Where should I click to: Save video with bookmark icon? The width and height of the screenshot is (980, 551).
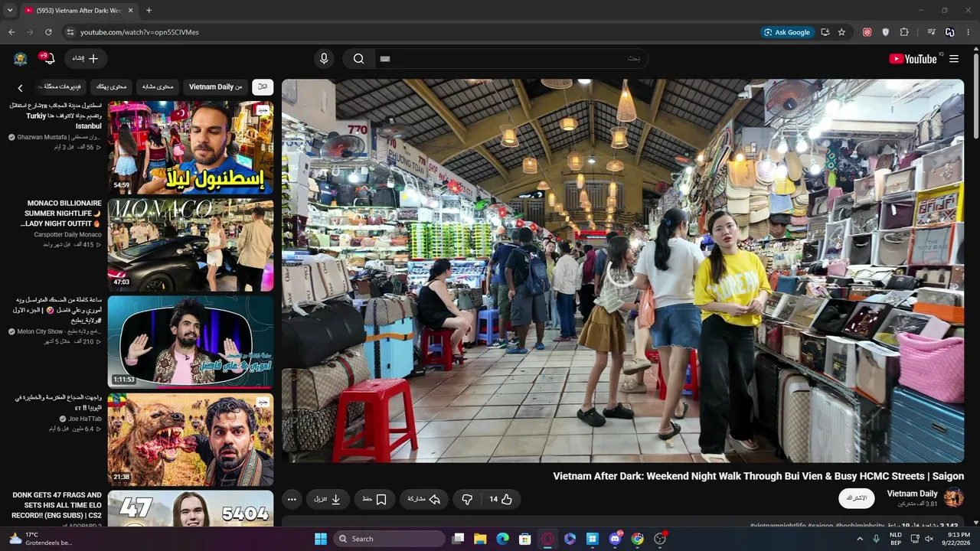point(374,499)
